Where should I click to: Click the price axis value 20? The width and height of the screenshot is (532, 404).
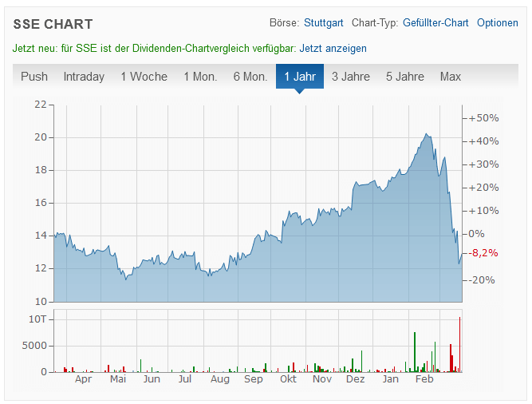[x=41, y=137]
